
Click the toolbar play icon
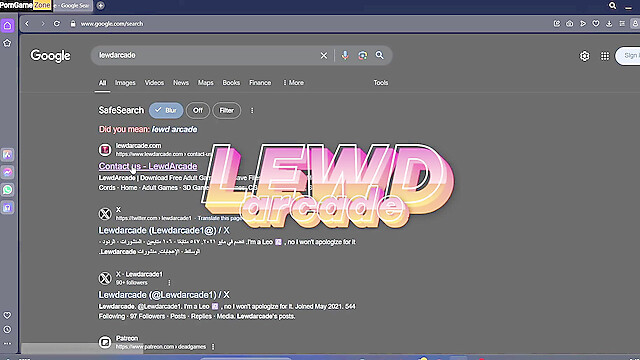583,24
